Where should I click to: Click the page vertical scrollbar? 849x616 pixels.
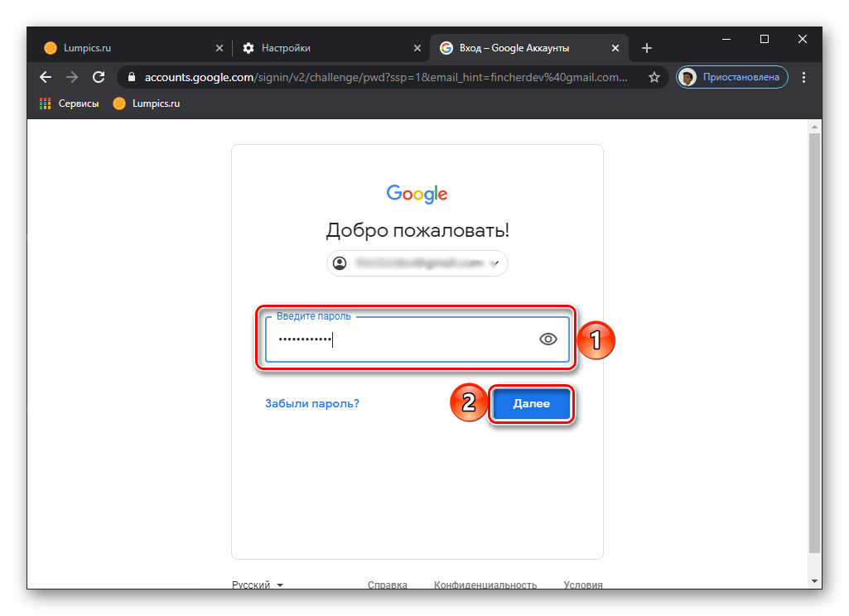(815, 343)
